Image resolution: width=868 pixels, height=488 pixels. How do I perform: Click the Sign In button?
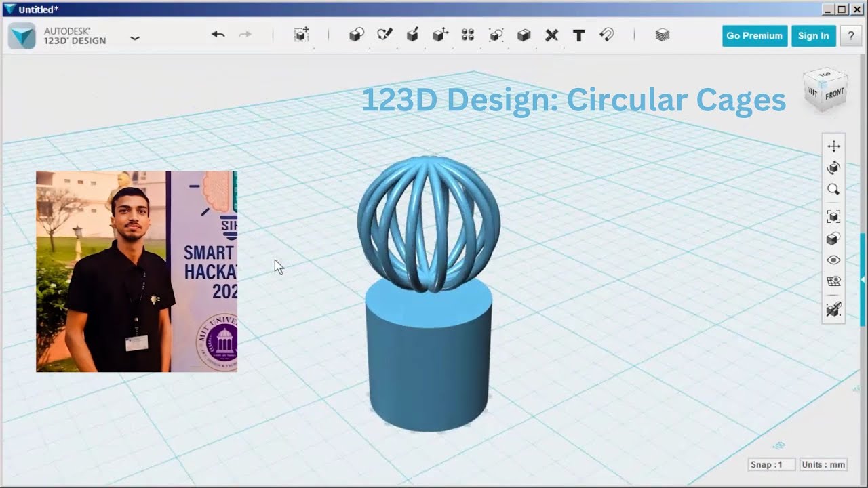click(x=813, y=36)
